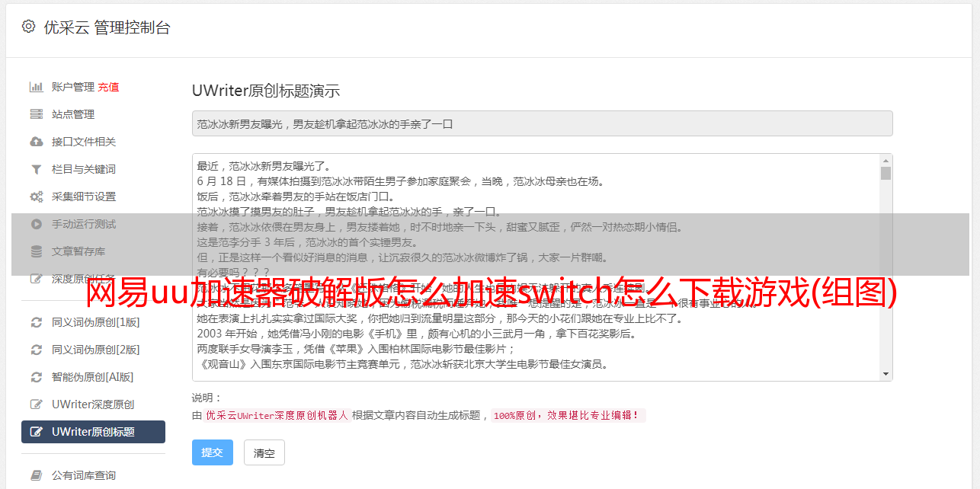Viewport: 980px width, 489px height.
Task: Click the highlighted text "100%原创，效果堪比专业编辑！"
Action: click(568, 416)
